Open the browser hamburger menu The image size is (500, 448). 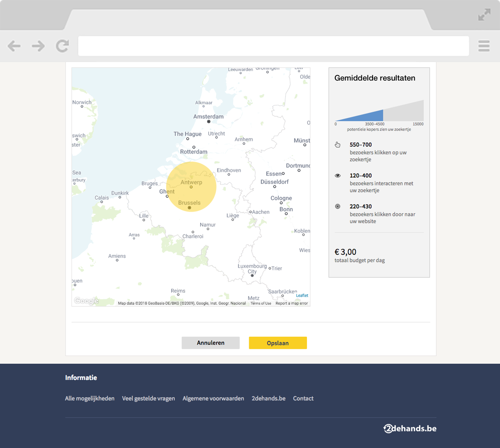[484, 46]
